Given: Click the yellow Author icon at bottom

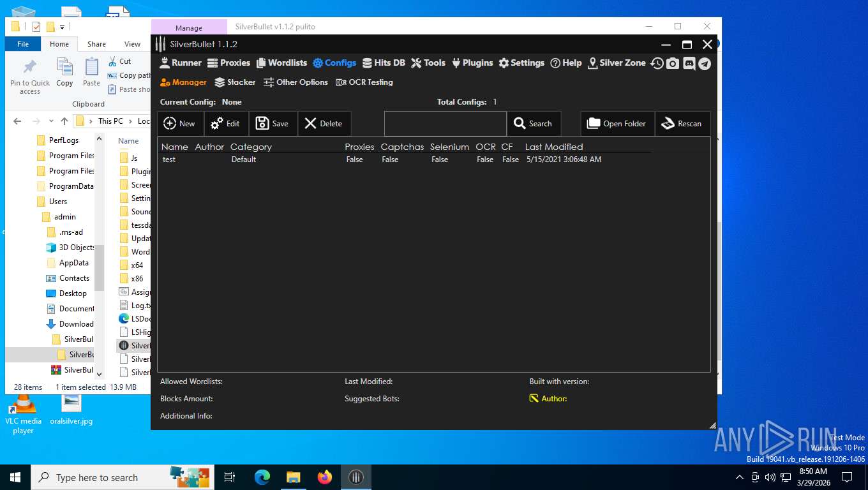Looking at the screenshot, I should tap(534, 399).
